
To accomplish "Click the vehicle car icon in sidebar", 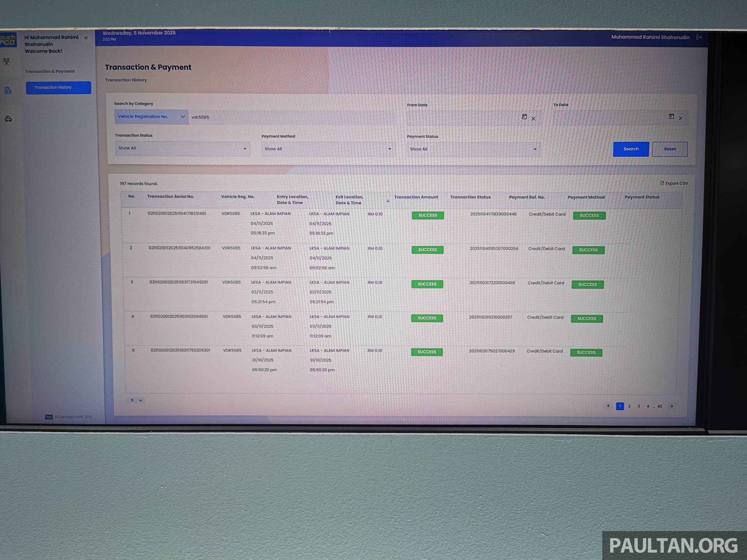I will pyautogui.click(x=8, y=119).
